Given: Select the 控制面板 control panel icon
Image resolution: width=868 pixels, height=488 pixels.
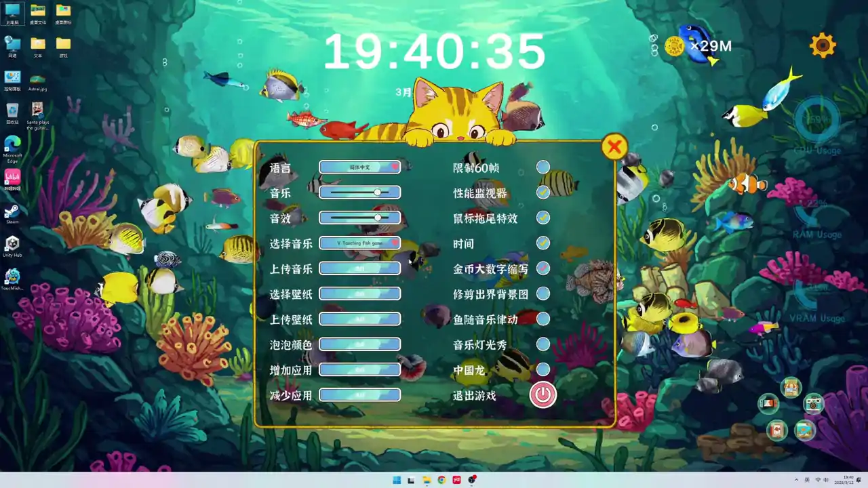Looking at the screenshot, I should coord(12,80).
